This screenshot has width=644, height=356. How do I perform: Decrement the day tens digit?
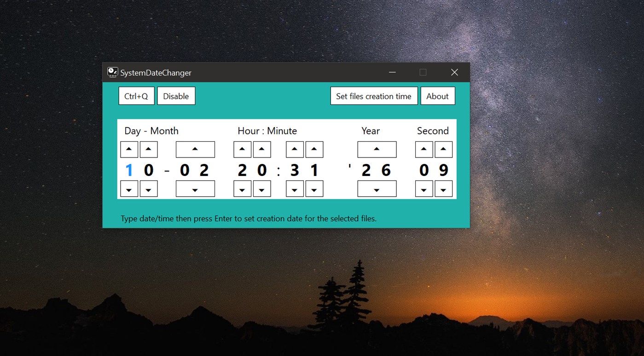(129, 188)
